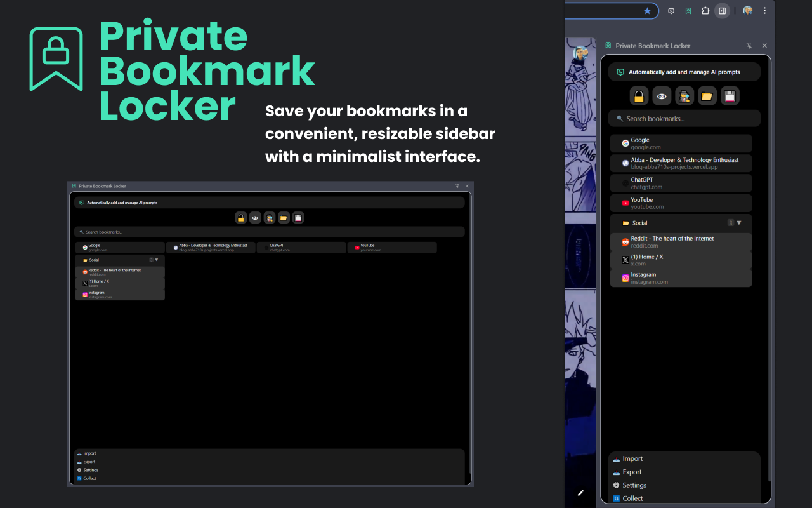Open the Extensions puzzle-piece menu in Chrome
812x508 pixels.
(705, 11)
